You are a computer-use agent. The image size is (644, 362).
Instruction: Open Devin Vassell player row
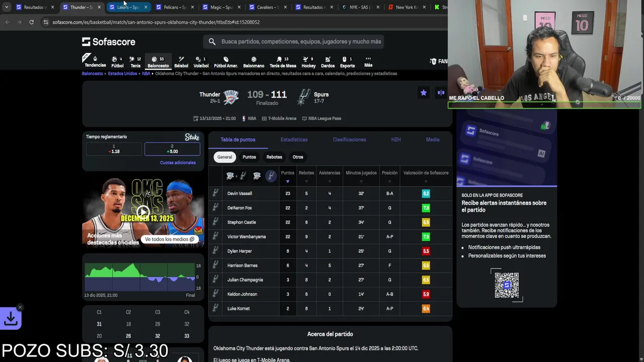coord(330,194)
